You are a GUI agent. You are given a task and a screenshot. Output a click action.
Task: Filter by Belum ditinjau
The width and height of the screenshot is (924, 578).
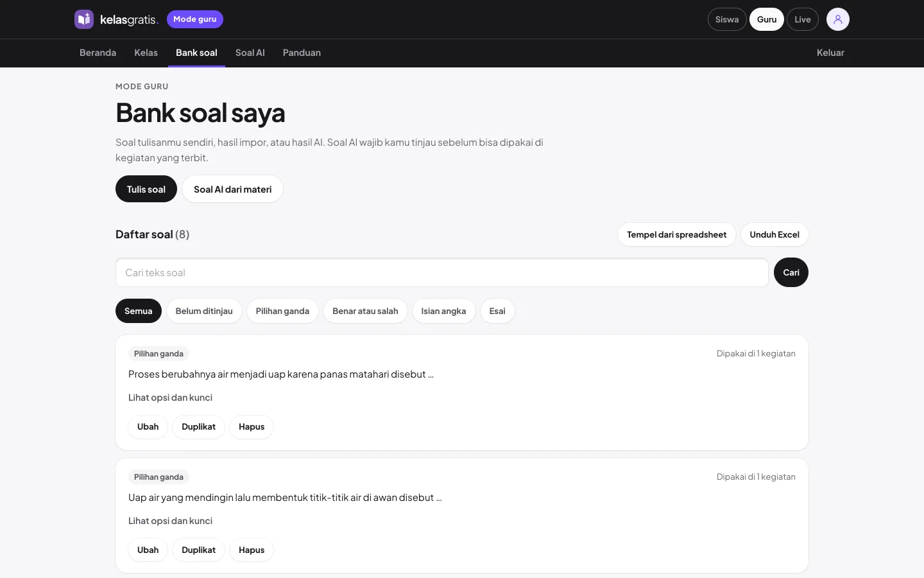point(204,311)
